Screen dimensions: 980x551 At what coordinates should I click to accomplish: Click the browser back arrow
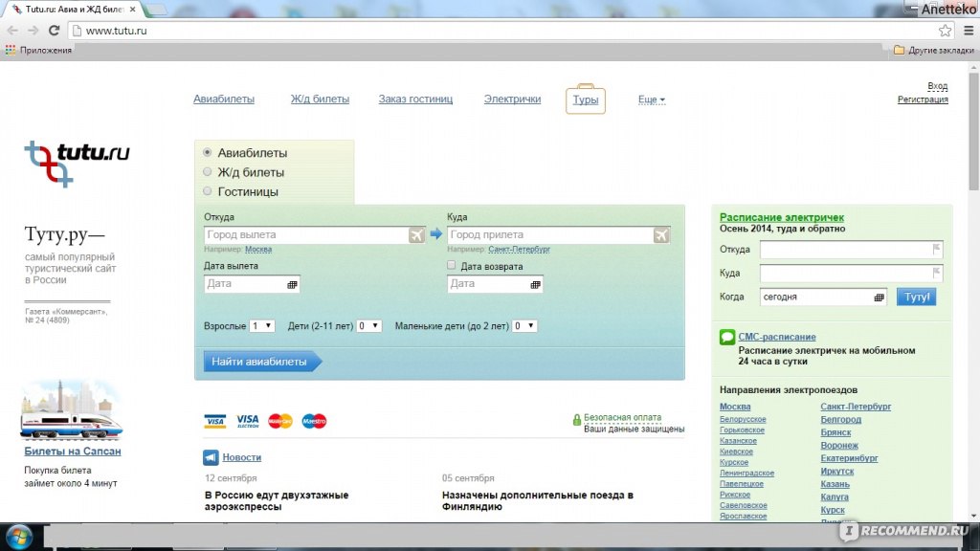pyautogui.click(x=12, y=30)
